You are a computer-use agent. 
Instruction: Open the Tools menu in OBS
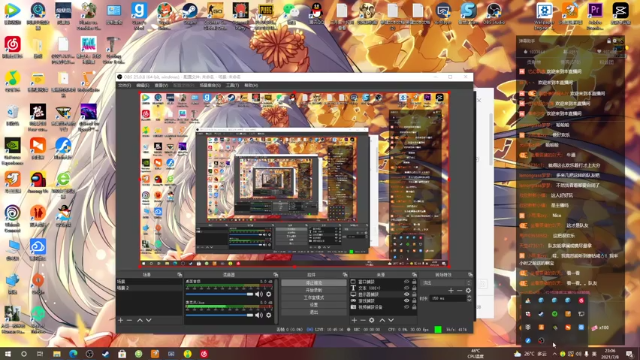tap(232, 85)
